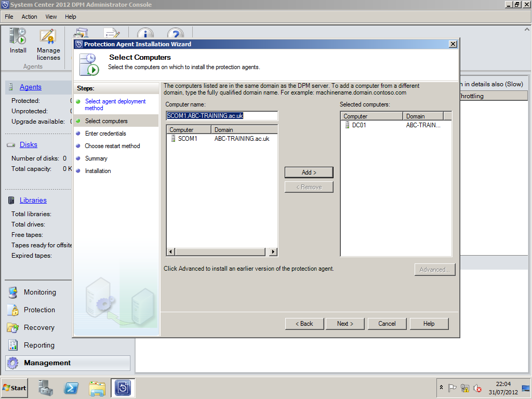Viewport: 532px width, 399px height.
Task: Close the wizard with the X button
Action: coord(453,44)
